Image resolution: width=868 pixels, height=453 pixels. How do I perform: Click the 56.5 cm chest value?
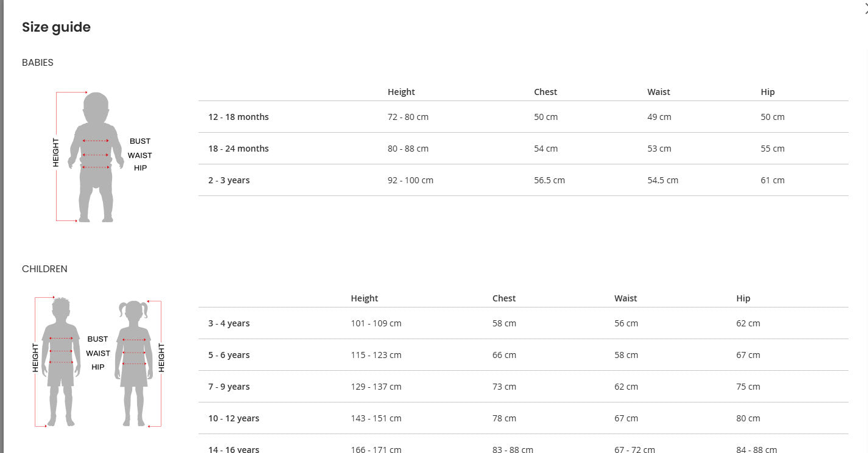pos(549,180)
